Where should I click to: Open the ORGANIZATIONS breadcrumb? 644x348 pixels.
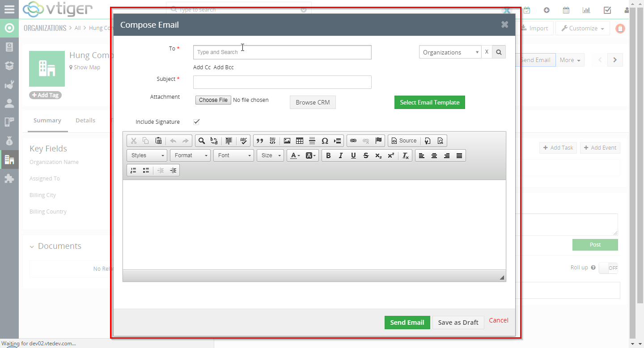point(45,28)
